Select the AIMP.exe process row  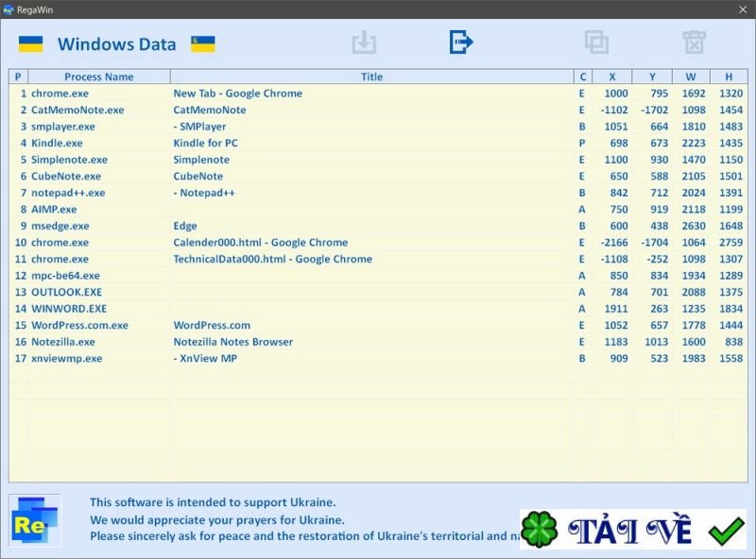click(379, 209)
